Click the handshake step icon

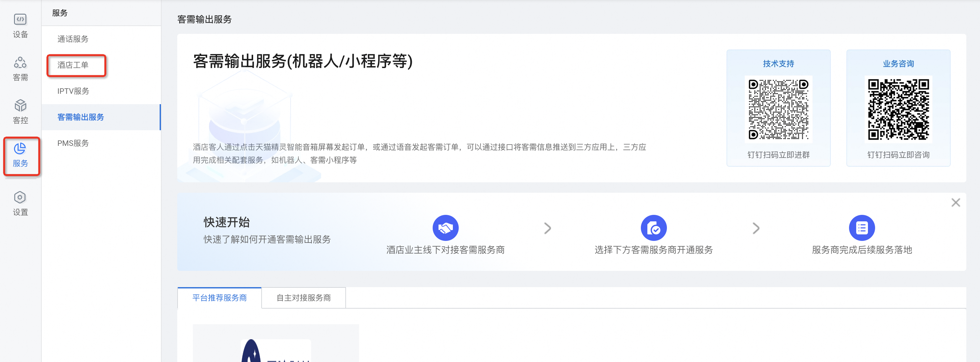coord(445,228)
